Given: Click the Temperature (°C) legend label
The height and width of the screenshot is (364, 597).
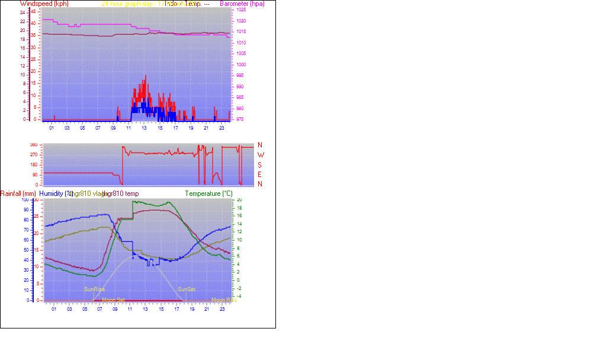Looking at the screenshot, I should 208,194.
